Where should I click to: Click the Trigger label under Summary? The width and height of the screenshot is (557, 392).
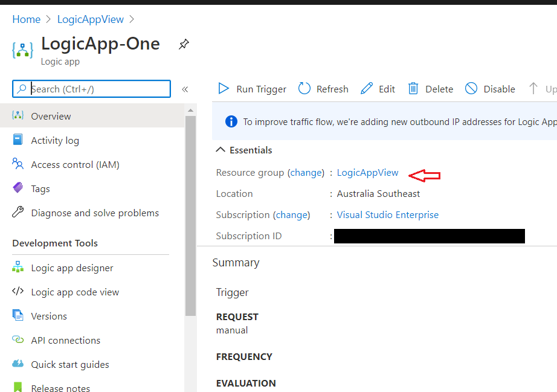[233, 292]
